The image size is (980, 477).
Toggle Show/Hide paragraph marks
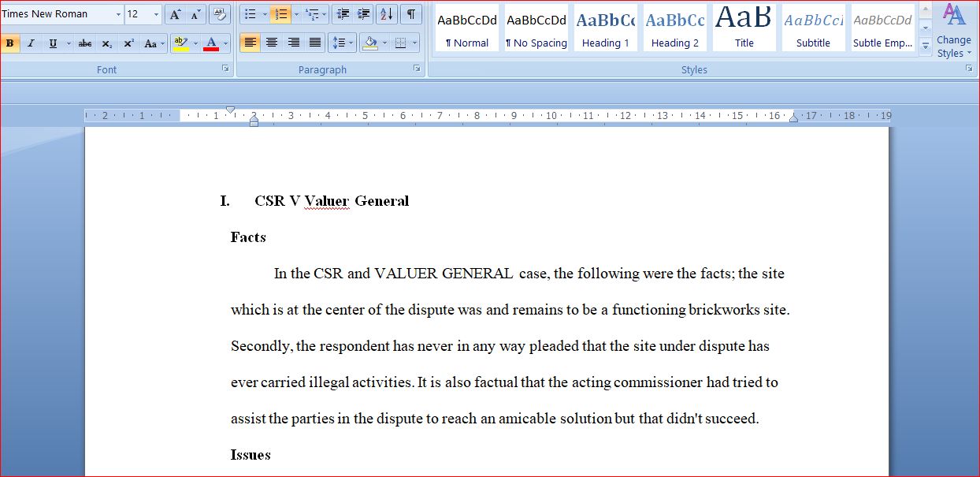(x=410, y=14)
